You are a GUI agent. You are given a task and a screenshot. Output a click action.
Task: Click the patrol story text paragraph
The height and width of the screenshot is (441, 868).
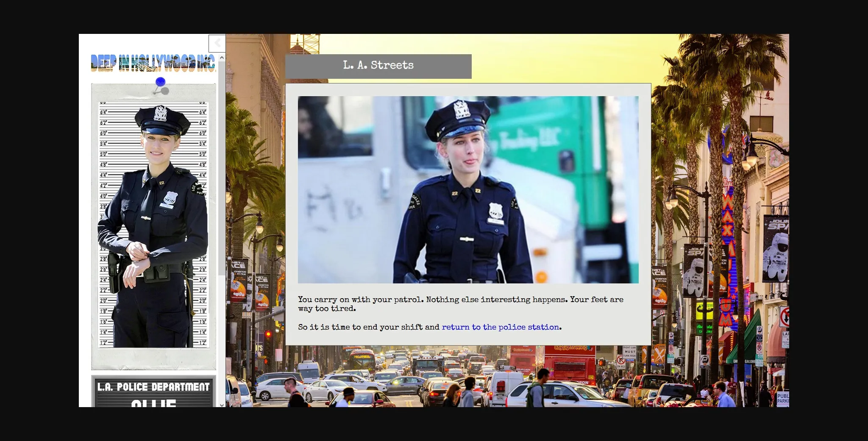tap(460, 304)
